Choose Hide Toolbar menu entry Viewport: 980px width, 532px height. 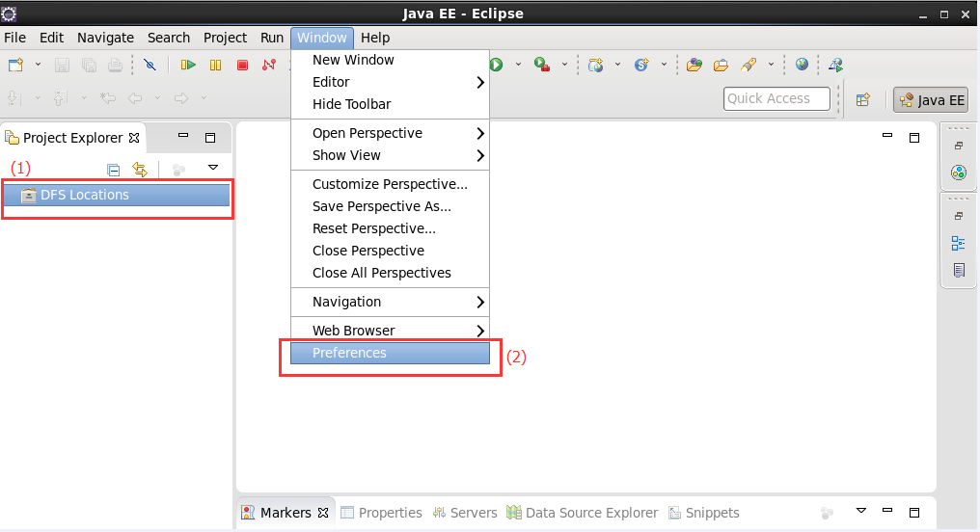(390, 104)
